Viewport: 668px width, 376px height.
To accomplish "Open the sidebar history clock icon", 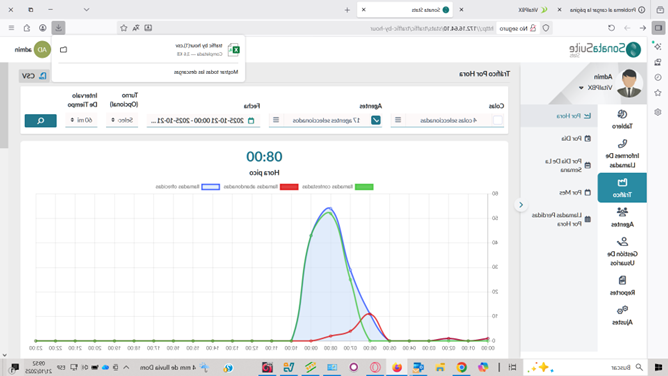I will [x=658, y=77].
